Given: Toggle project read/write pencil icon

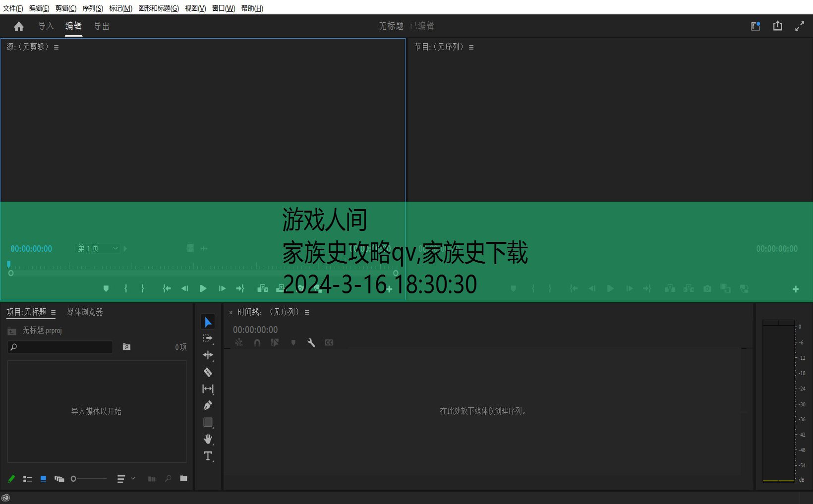Looking at the screenshot, I should click(11, 479).
